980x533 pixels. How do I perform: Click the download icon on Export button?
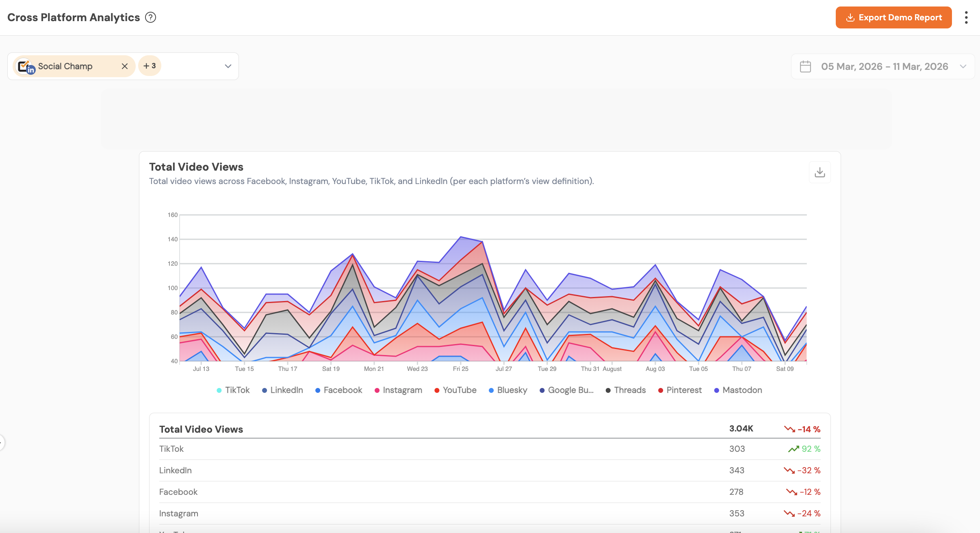pyautogui.click(x=850, y=17)
